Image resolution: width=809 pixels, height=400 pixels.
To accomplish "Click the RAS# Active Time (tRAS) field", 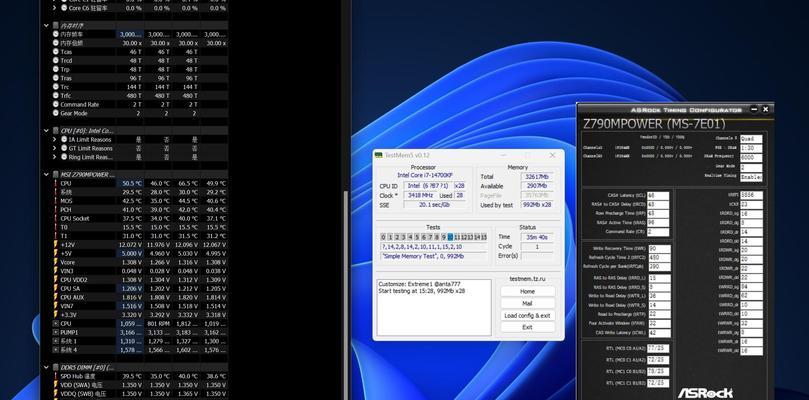I will pos(658,223).
